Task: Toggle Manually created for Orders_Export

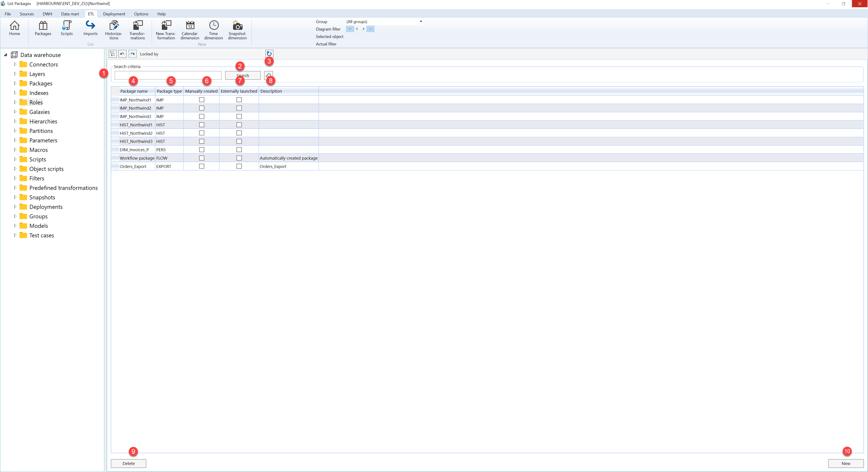Action: point(201,166)
